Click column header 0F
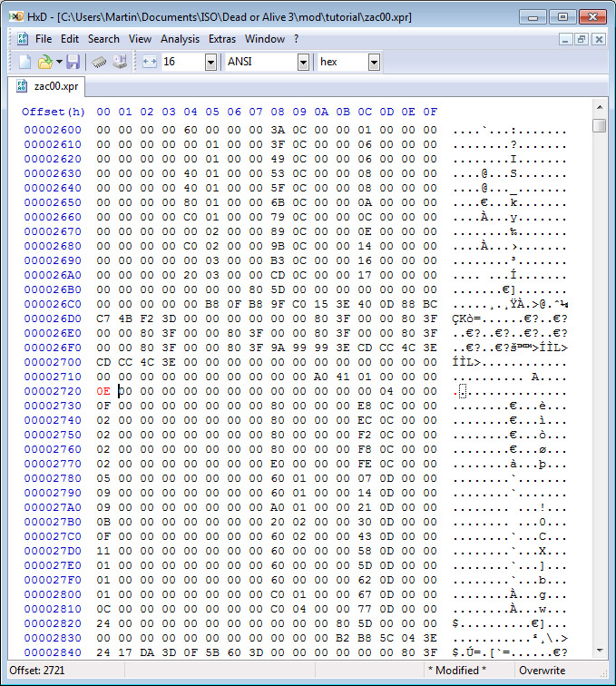 430,112
